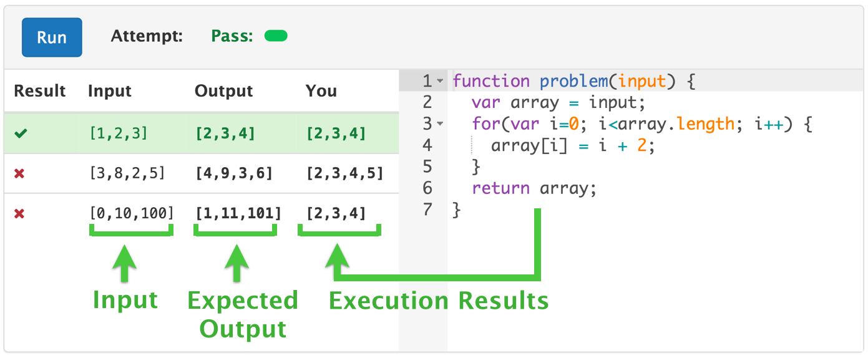Screen dimensions: 868x358
Task: Select the Result column header
Action: click(39, 91)
